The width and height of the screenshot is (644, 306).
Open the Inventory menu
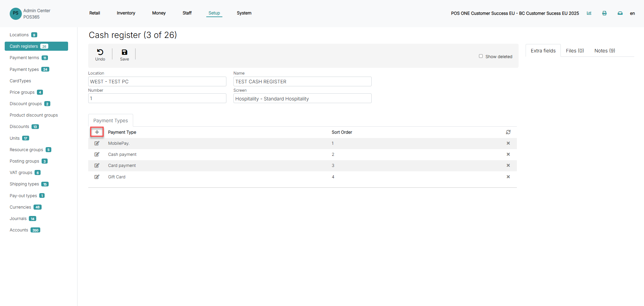(x=126, y=13)
